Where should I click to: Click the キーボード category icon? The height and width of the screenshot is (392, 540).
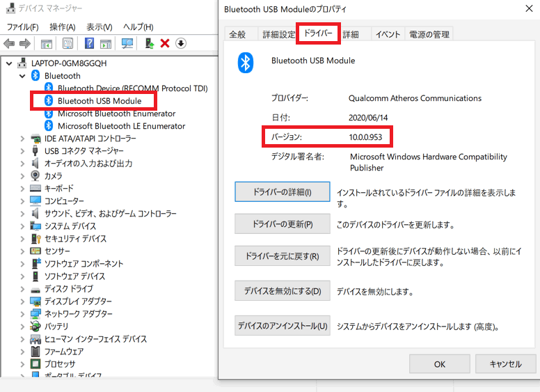coord(35,189)
